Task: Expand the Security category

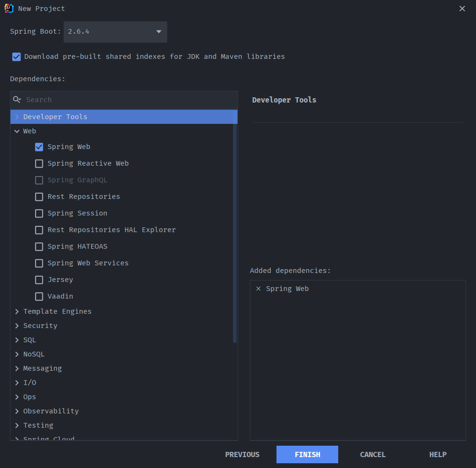Action: coord(17,326)
